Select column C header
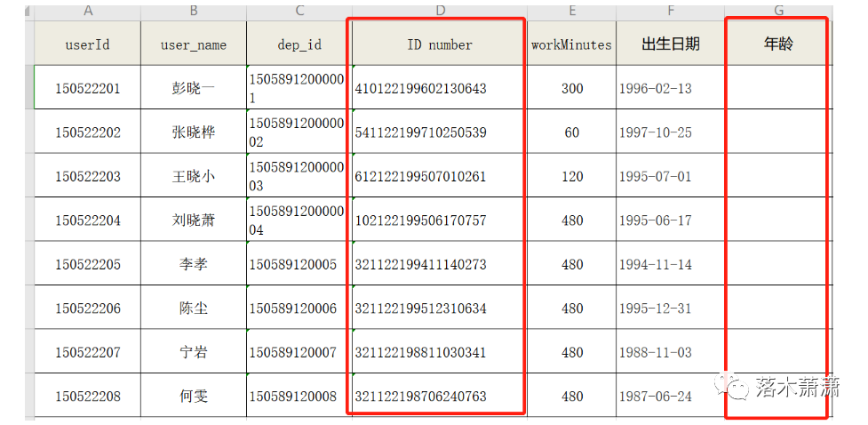The image size is (868, 425). [299, 12]
